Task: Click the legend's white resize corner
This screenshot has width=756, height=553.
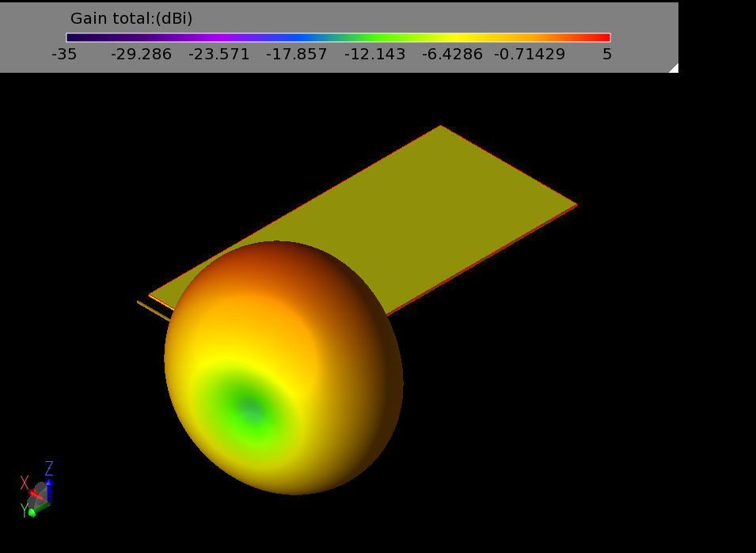Action: (674, 68)
